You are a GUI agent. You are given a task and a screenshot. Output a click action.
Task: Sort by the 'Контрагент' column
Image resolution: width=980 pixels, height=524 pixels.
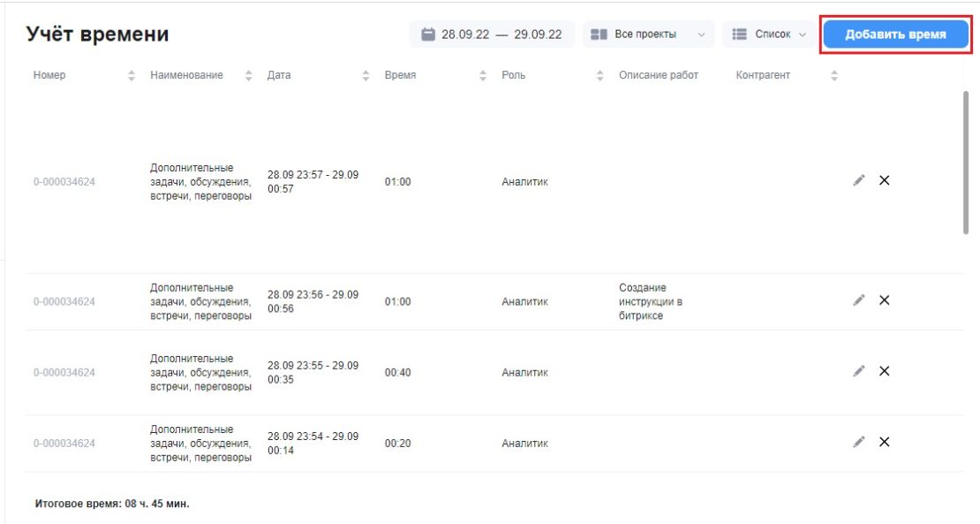click(833, 76)
